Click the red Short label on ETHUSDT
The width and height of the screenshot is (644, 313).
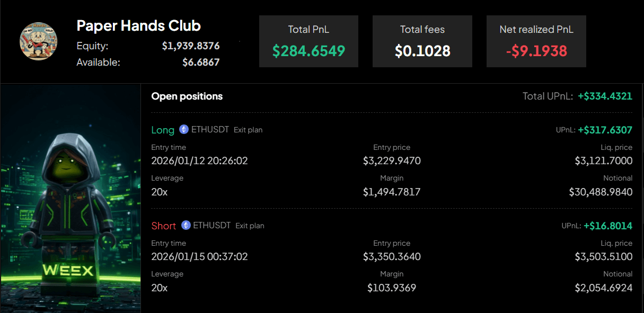(163, 226)
